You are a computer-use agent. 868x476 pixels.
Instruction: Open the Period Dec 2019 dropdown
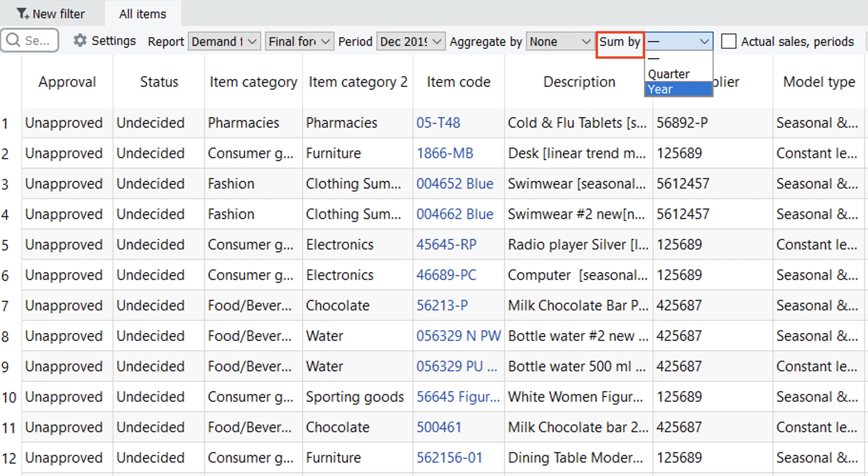coord(411,41)
